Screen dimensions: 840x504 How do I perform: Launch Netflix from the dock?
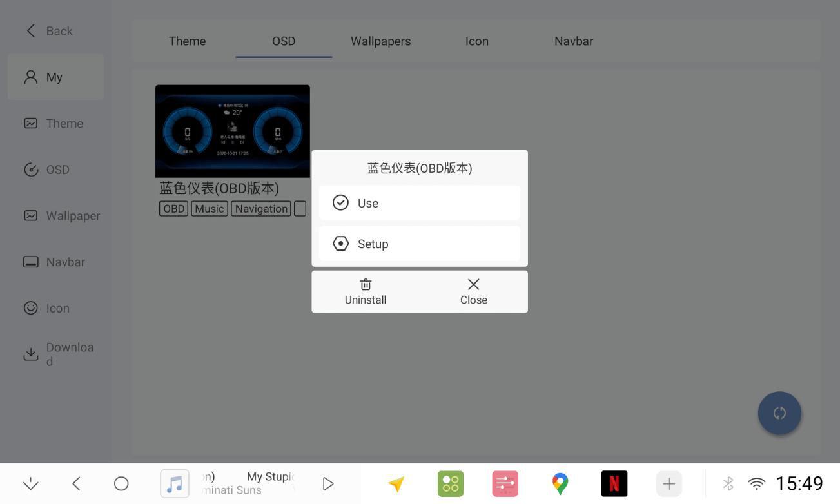(x=614, y=483)
